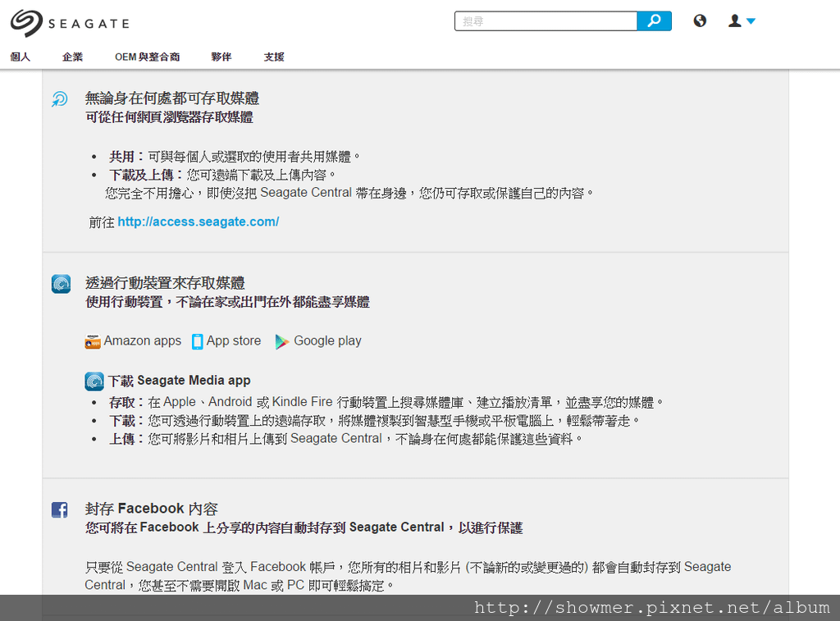Image resolution: width=840 pixels, height=621 pixels.
Task: Click the remote access swirl icon
Action: pyautogui.click(x=59, y=98)
